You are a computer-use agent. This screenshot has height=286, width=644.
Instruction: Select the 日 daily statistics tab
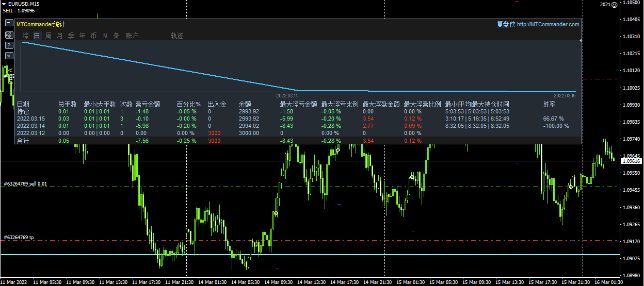37,36
